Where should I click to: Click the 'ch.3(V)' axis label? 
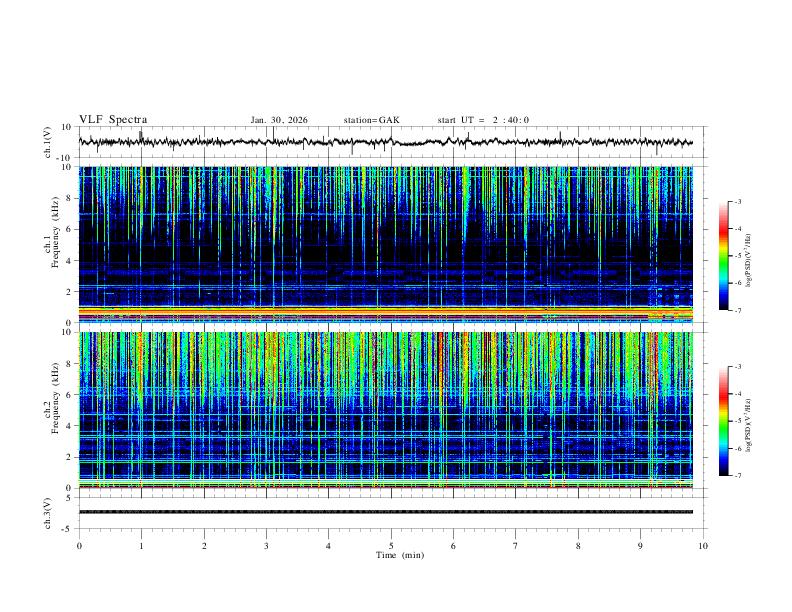(48, 514)
